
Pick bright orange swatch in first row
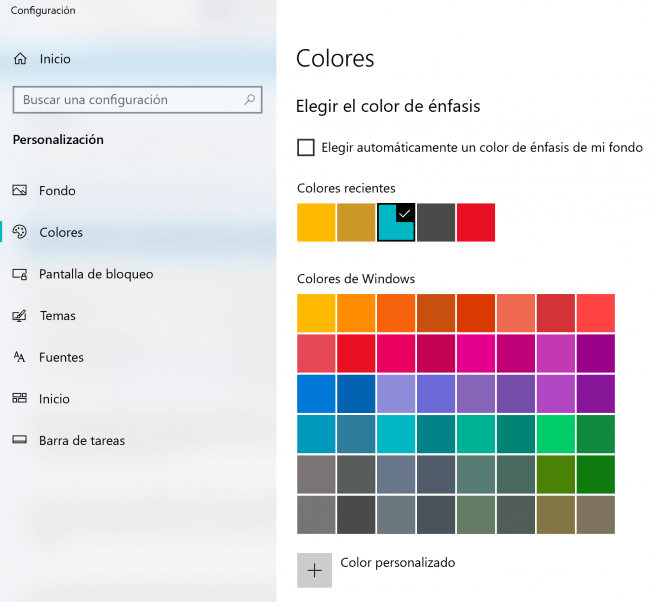coord(356,313)
